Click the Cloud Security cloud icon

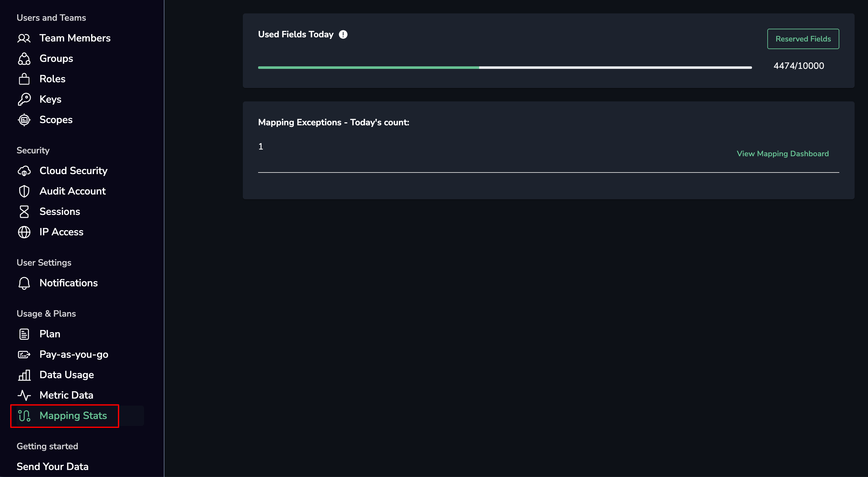point(24,171)
